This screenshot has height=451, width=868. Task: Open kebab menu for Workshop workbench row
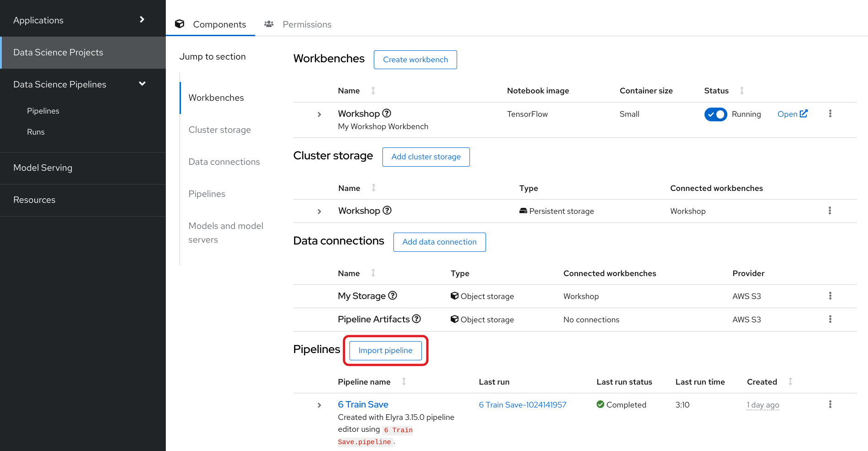point(830,114)
